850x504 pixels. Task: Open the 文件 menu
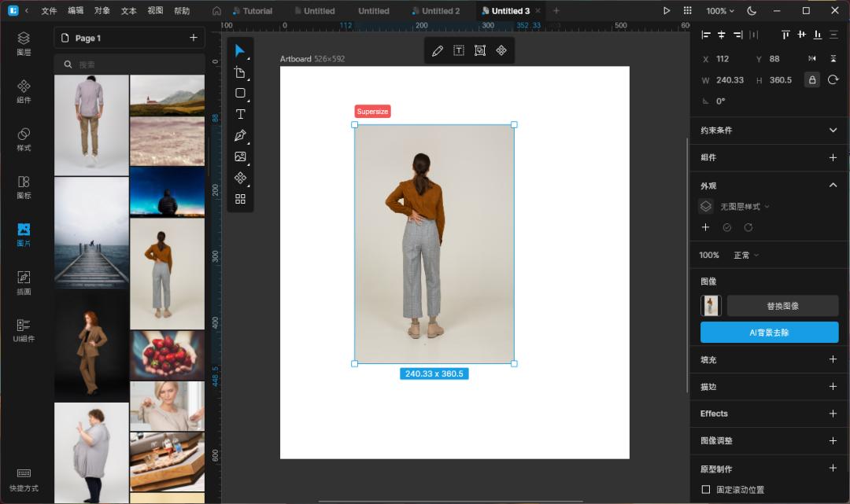[x=49, y=11]
